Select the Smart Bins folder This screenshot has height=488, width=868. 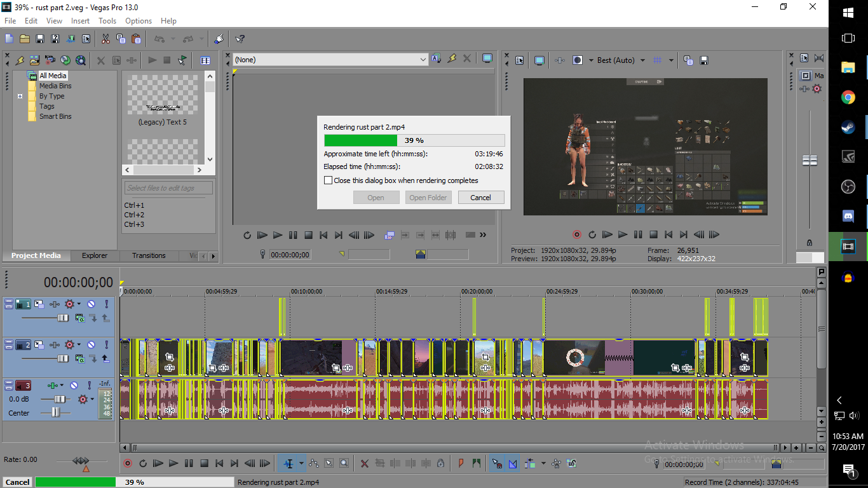click(55, 116)
